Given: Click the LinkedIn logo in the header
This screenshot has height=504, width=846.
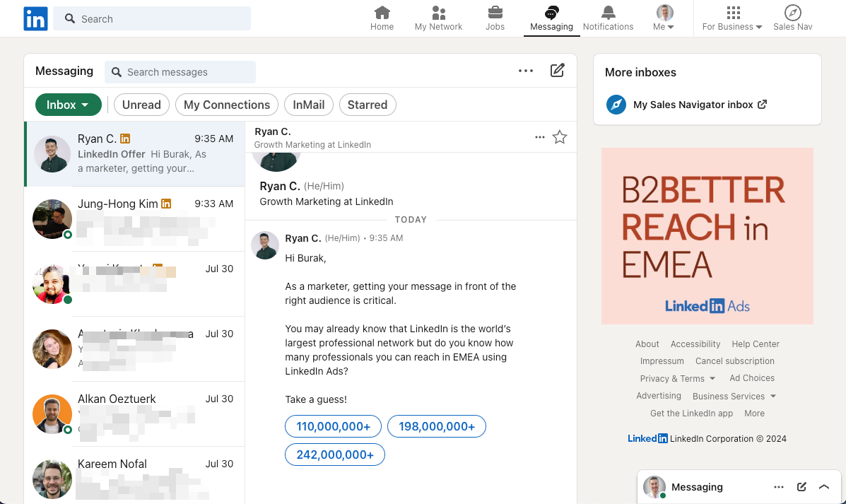Looking at the screenshot, I should pos(35,19).
